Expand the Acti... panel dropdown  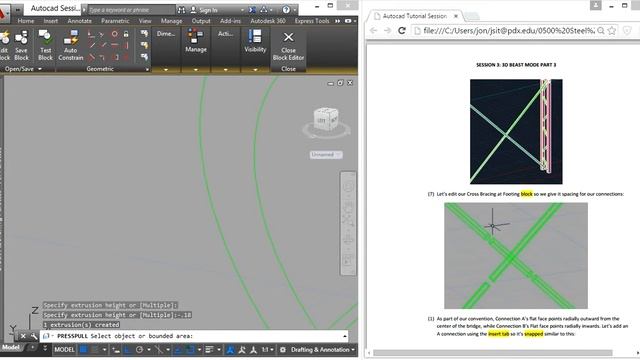[x=225, y=70]
